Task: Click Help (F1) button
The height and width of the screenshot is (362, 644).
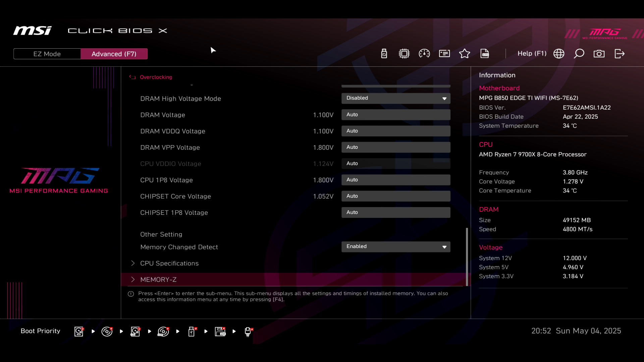Action: (x=532, y=54)
